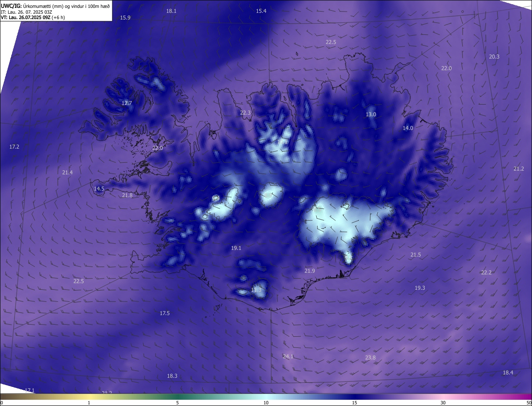Click the value 15.4 on the map
532x406 pixels.
pos(261,11)
